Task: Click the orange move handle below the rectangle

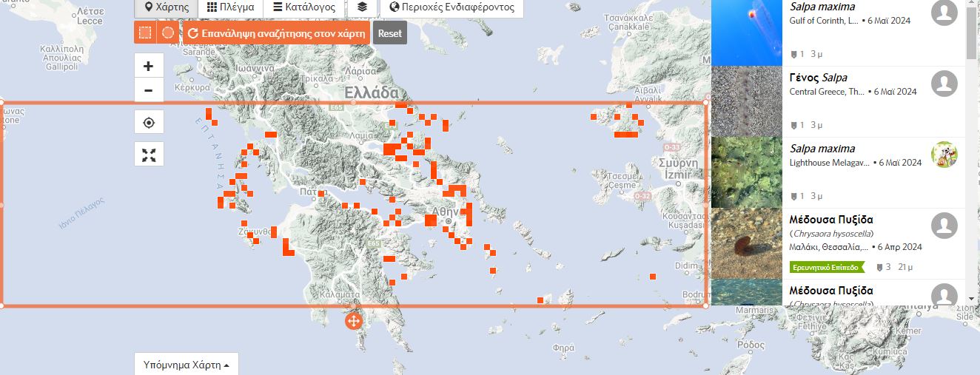Action: point(353,321)
